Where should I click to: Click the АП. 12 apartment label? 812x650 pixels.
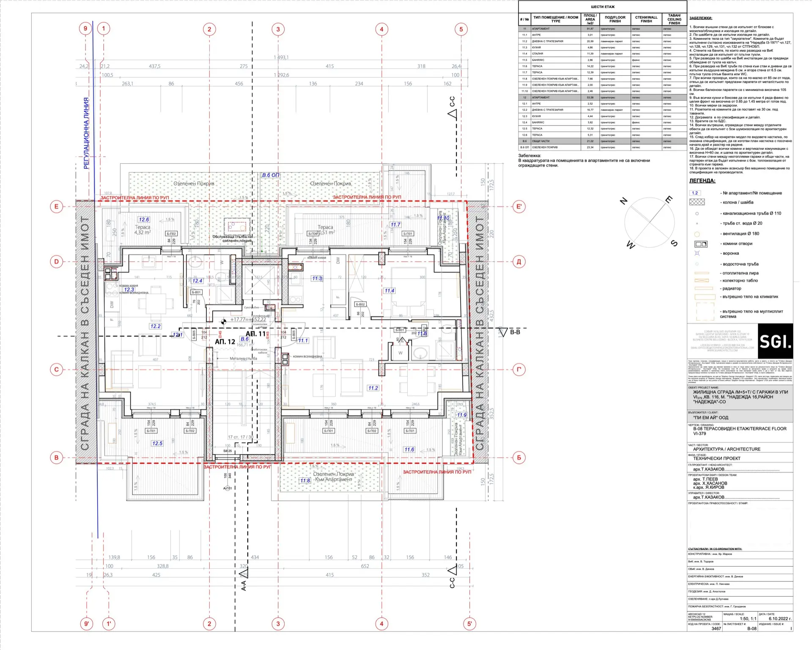pos(225,342)
